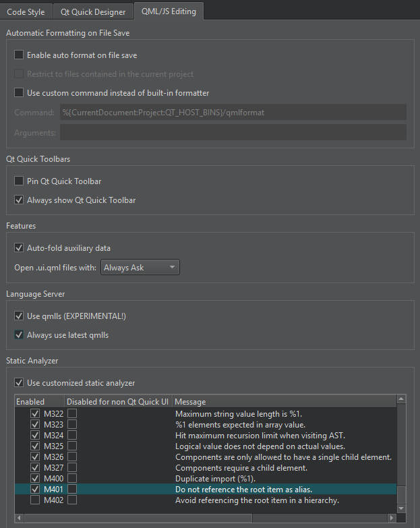Image resolution: width=420 pixels, height=528 pixels.
Task: Enable Pin Qt Quick Toolbar option
Action: [x=19, y=181]
